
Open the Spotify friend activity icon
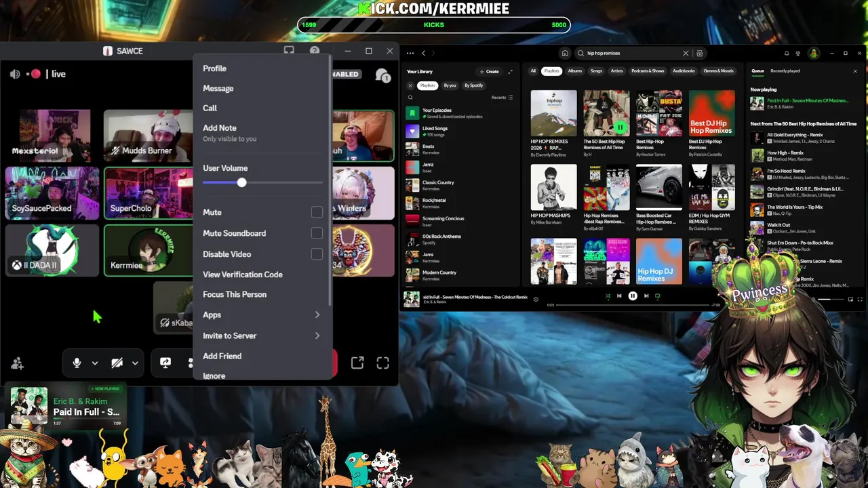798,53
